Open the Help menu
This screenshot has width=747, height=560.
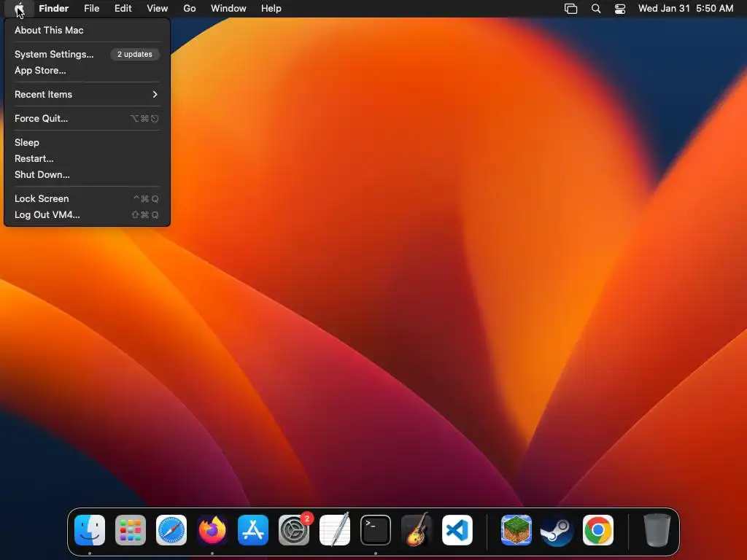pos(271,9)
